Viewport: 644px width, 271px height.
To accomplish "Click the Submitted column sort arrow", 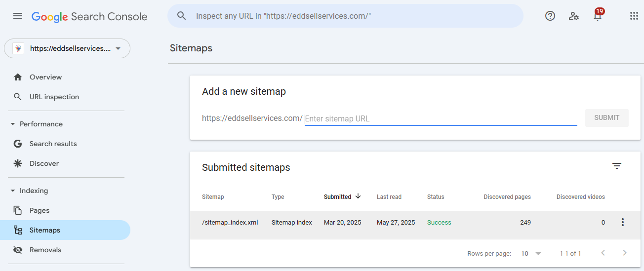I will [x=358, y=196].
